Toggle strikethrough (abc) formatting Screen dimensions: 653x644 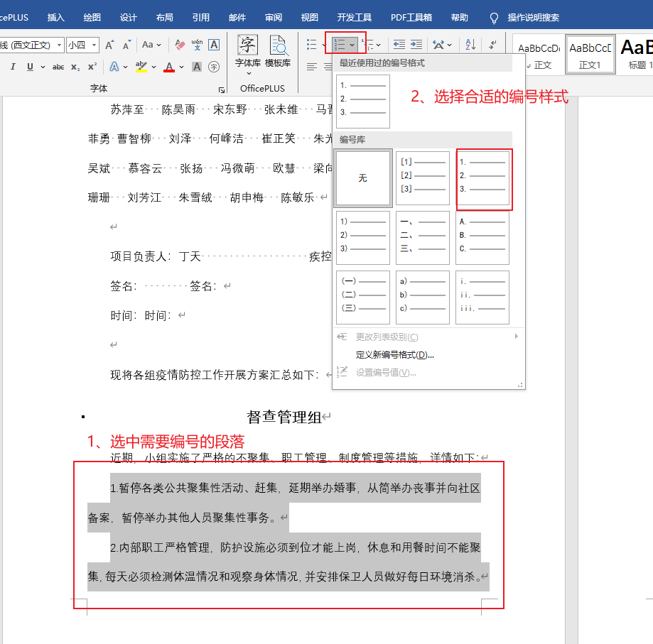pyautogui.click(x=58, y=67)
